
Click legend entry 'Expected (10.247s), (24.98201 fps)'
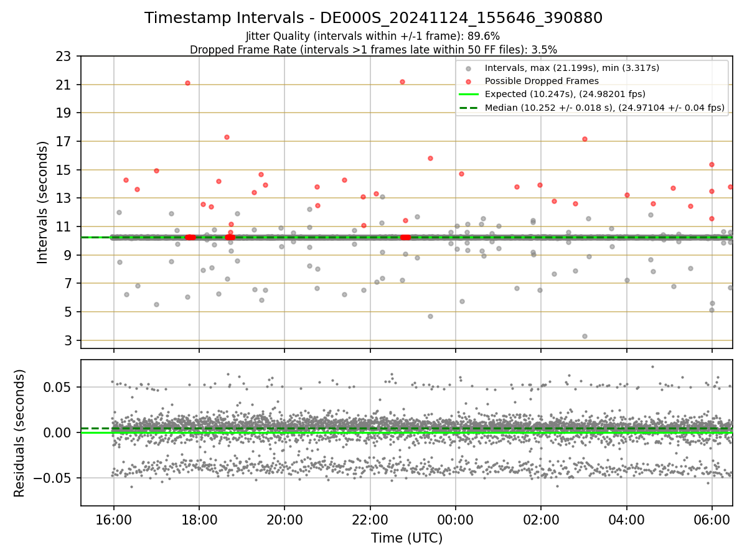(x=565, y=95)
